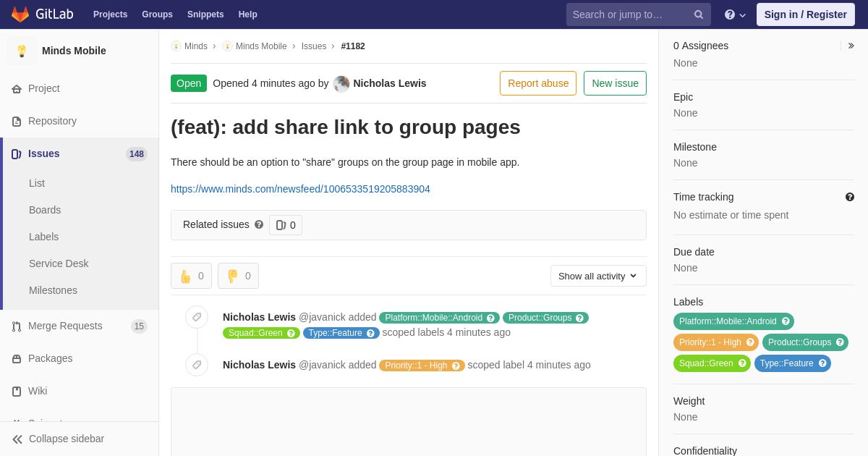Click the first activity label tag icon
The height and width of the screenshot is (456, 868).
coord(197,317)
